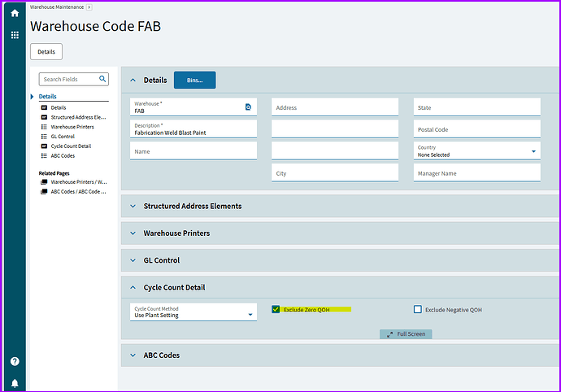This screenshot has height=392, width=561.
Task: Select Details heading in navigation tree
Action: [x=48, y=96]
